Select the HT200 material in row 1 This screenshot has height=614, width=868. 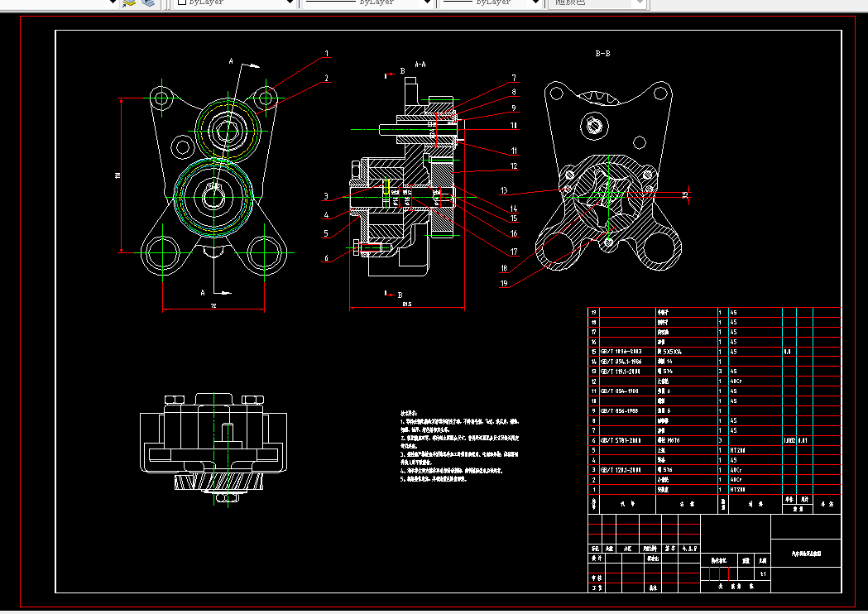(x=737, y=490)
